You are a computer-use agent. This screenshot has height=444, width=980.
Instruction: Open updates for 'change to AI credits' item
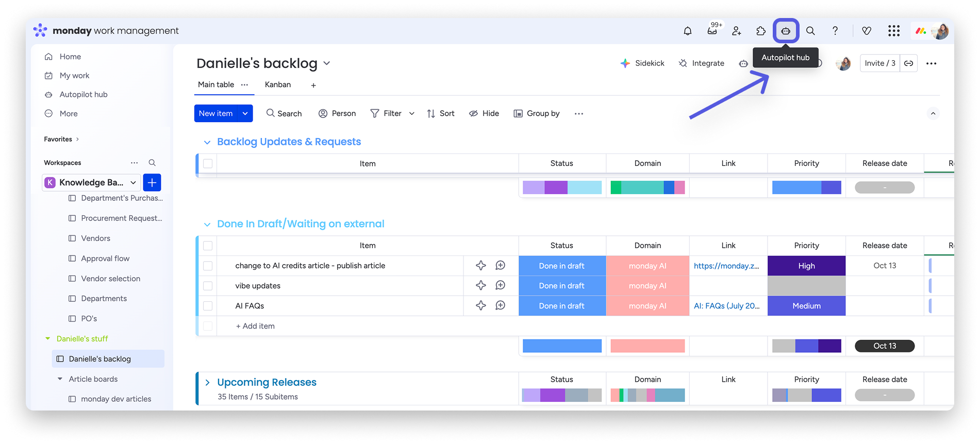(500, 265)
